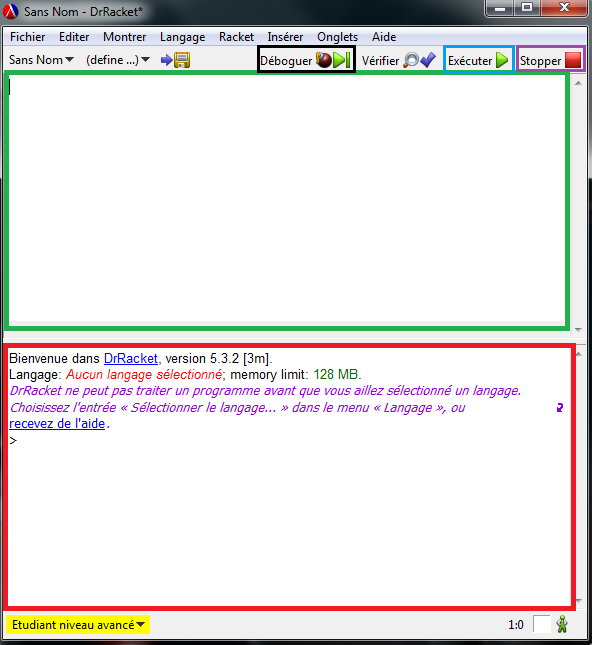Open the Fichier menu
The image size is (592, 645).
28,37
